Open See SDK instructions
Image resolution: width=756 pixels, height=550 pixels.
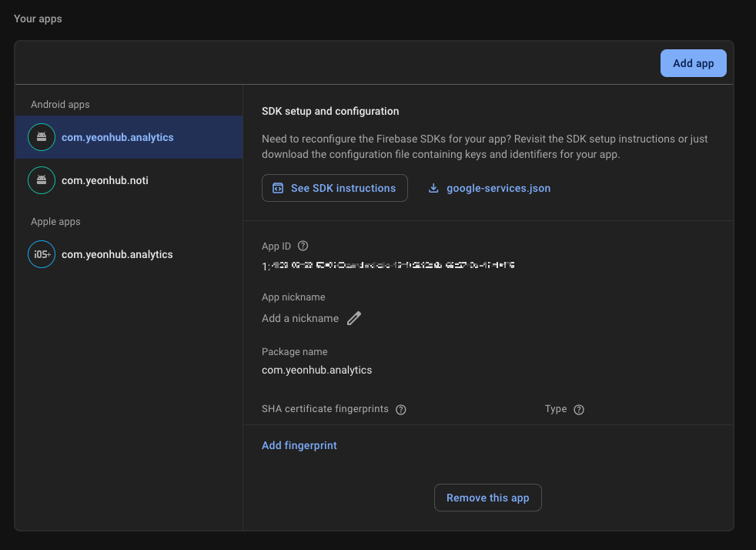(x=335, y=188)
